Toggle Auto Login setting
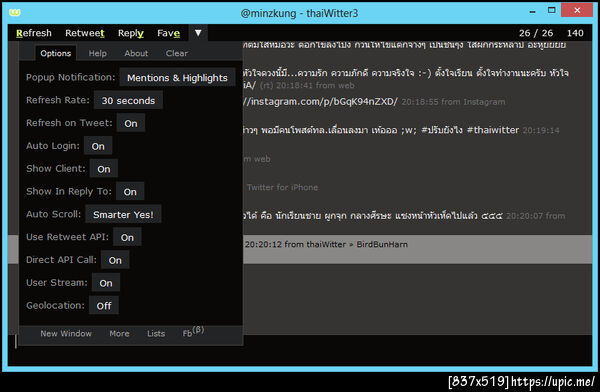This screenshot has height=392, width=600. pos(98,146)
